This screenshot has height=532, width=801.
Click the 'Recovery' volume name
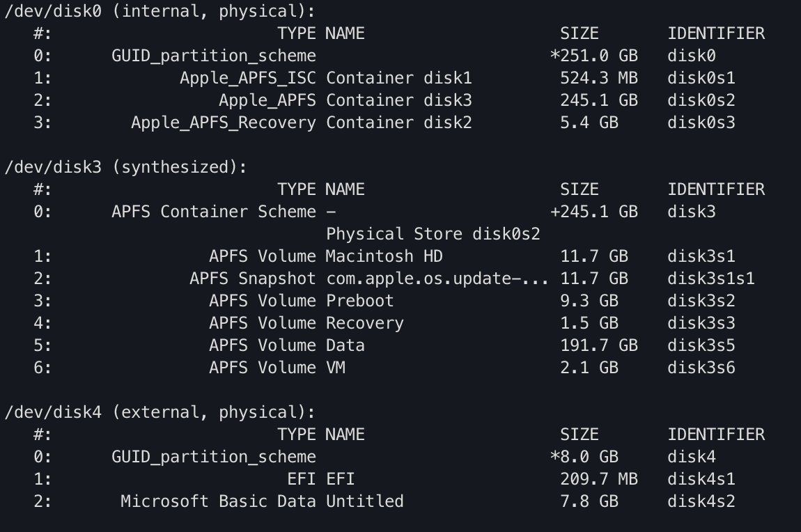pos(365,323)
